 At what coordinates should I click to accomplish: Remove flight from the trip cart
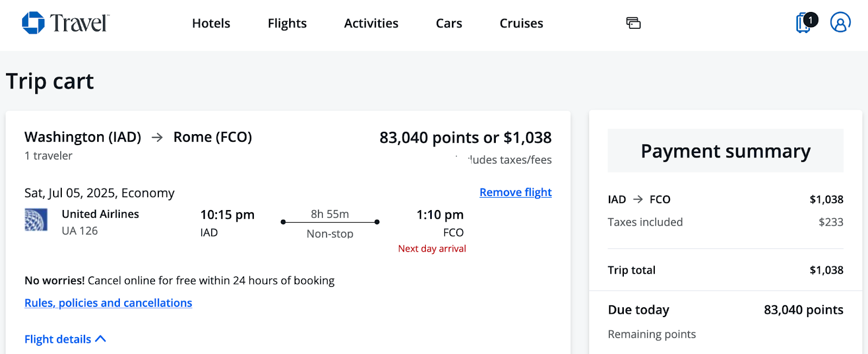(515, 192)
